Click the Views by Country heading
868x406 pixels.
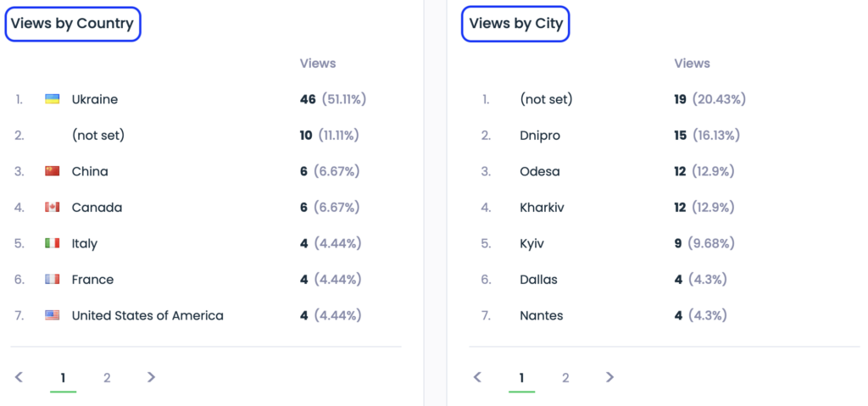pos(72,24)
